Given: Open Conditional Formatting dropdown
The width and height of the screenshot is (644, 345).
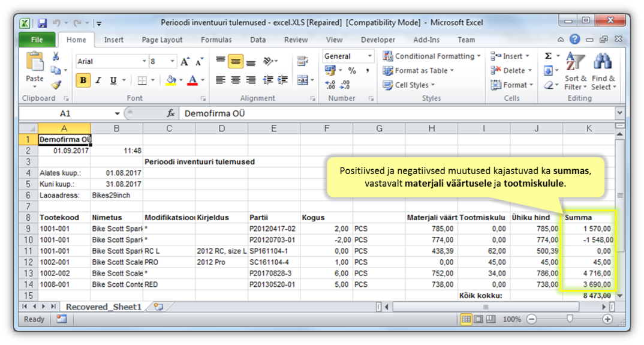Looking at the screenshot, I should coord(432,56).
